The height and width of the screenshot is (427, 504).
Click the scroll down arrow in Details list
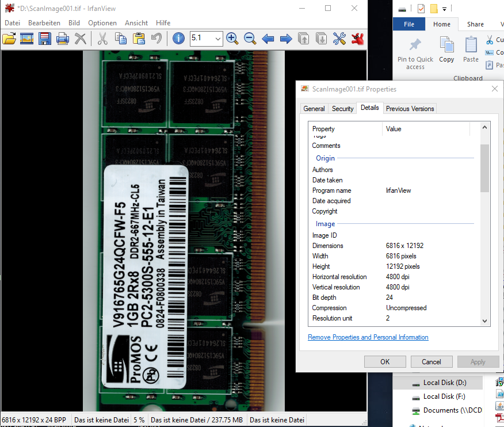pos(484,321)
